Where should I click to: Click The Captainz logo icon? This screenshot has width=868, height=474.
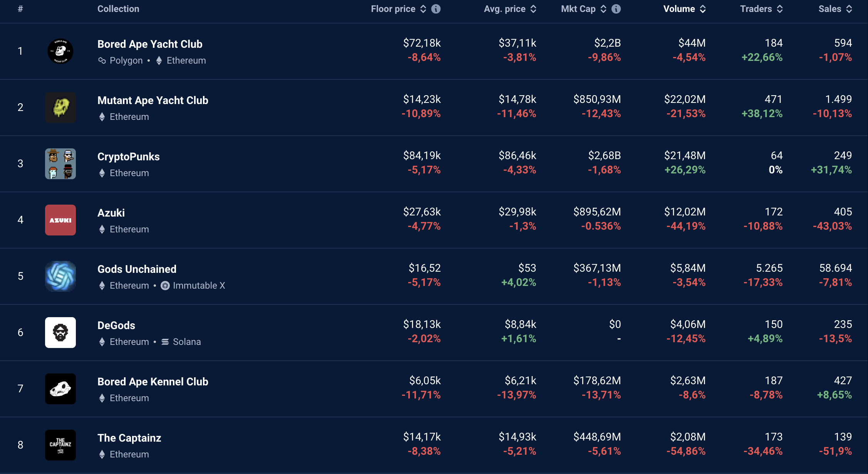tap(60, 445)
